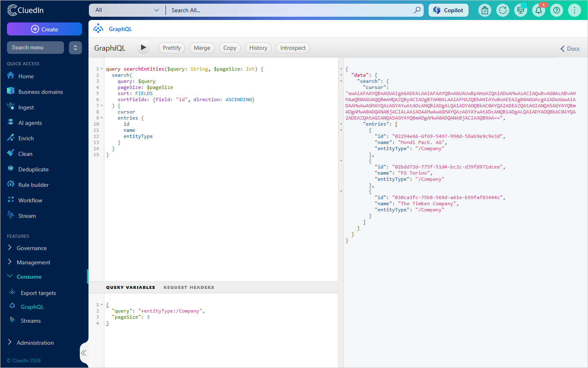The image size is (588, 368).
Task: Open the Enrich section
Action: 26,138
